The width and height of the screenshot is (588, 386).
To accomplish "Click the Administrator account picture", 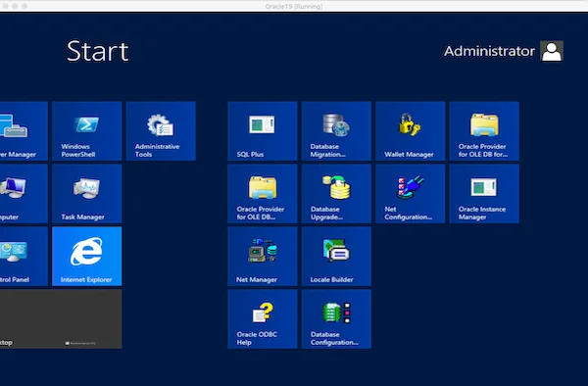I will pos(552,51).
